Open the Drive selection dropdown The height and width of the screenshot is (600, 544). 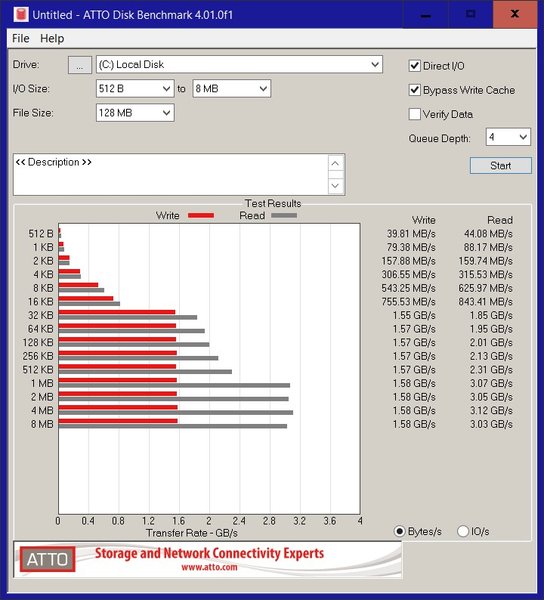[x=239, y=64]
